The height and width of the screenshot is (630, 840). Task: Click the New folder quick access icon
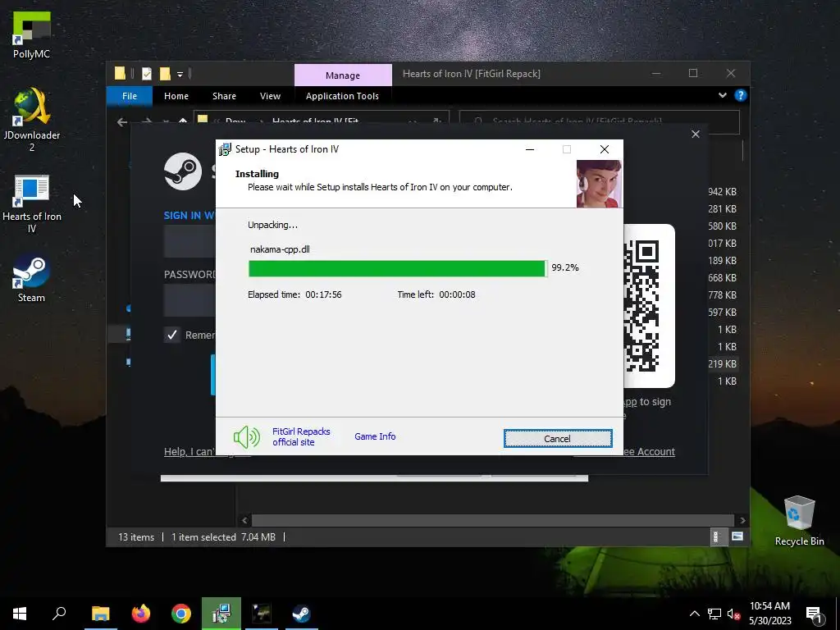165,73
